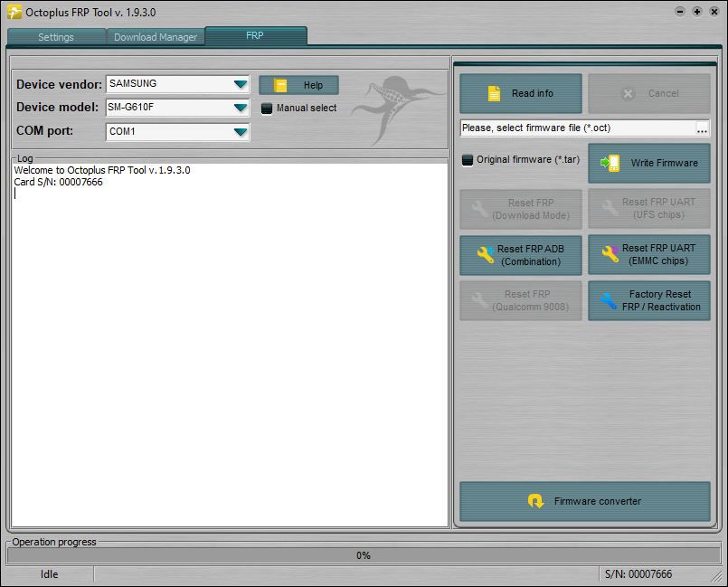Click the 'Idle' status bar text
The image size is (728, 587).
pos(49,574)
